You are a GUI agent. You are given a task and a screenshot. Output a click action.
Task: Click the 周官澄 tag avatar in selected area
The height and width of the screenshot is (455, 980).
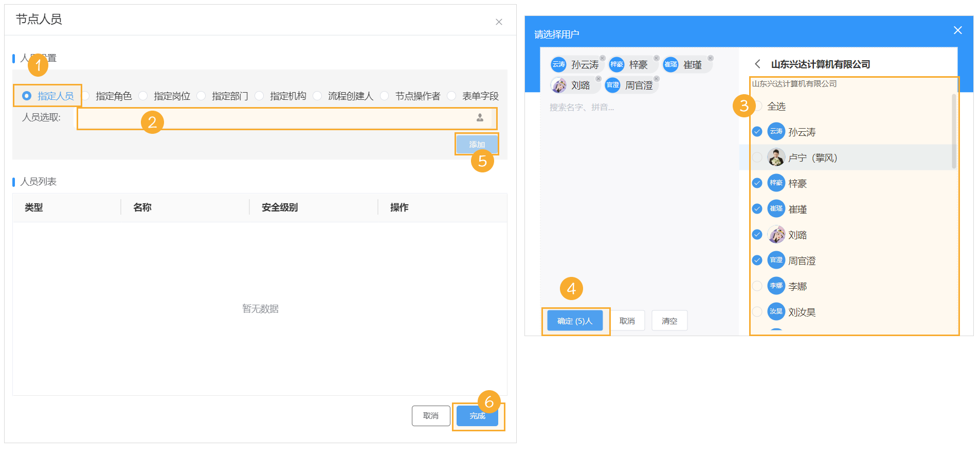click(x=612, y=85)
